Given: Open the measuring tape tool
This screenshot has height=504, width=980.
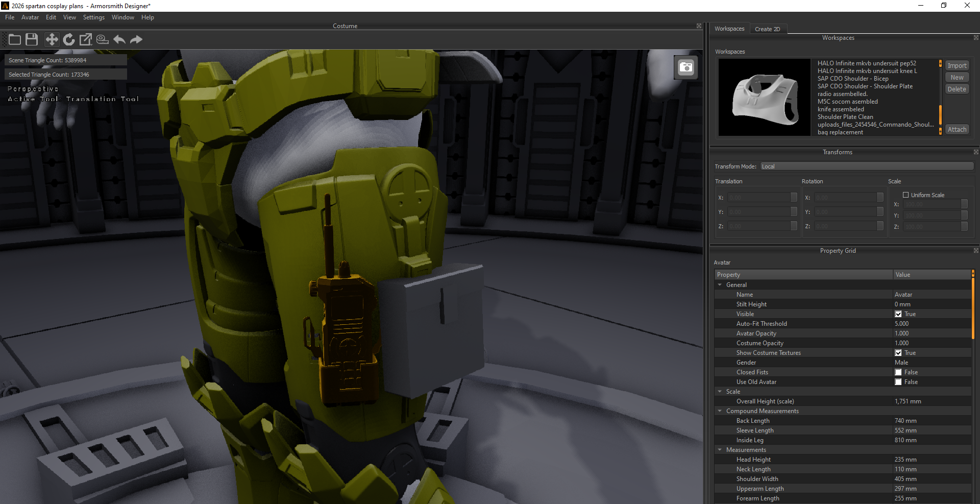Looking at the screenshot, I should 102,39.
